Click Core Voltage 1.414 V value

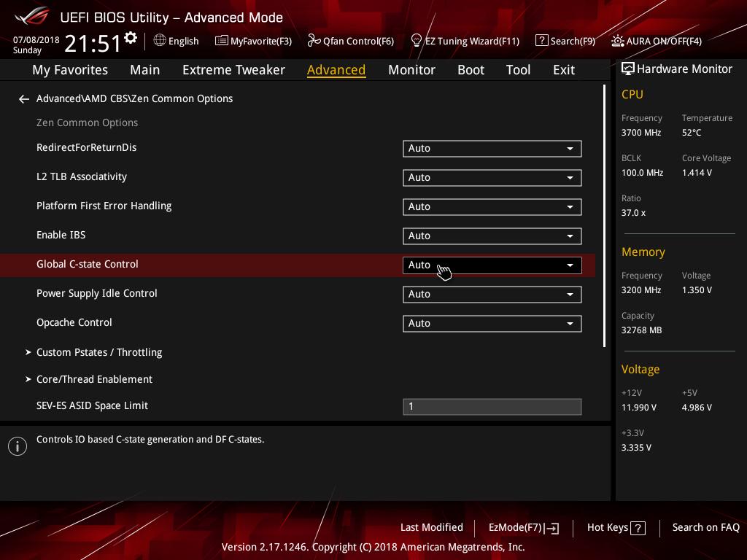697,173
